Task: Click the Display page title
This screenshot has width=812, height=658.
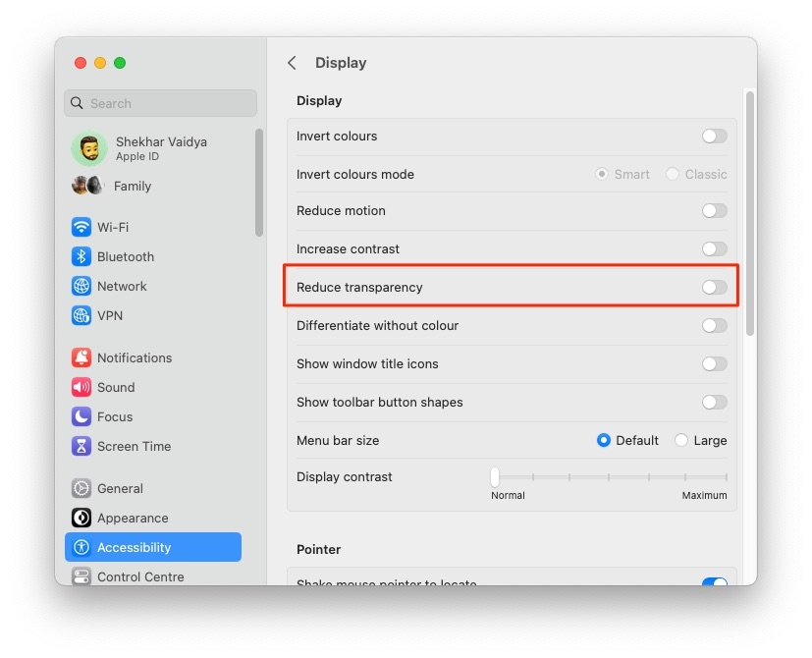Action: tap(341, 63)
